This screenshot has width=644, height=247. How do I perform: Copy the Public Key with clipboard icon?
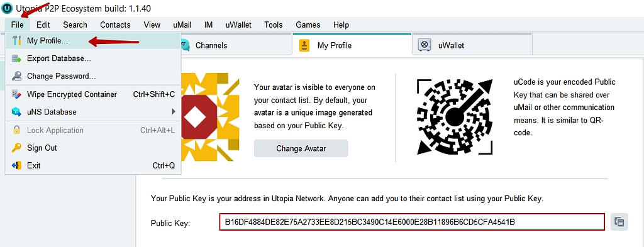[x=619, y=222]
